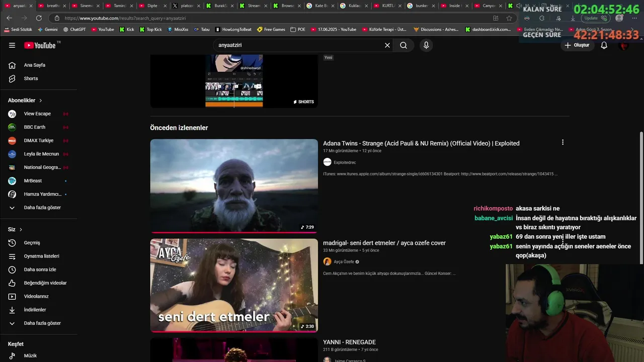644x362 pixels.
Task: Reload the page
Action: [x=39, y=18]
